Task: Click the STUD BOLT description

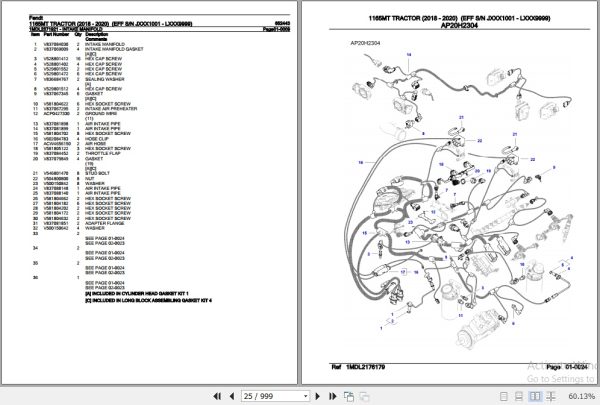Action: pyautogui.click(x=97, y=173)
